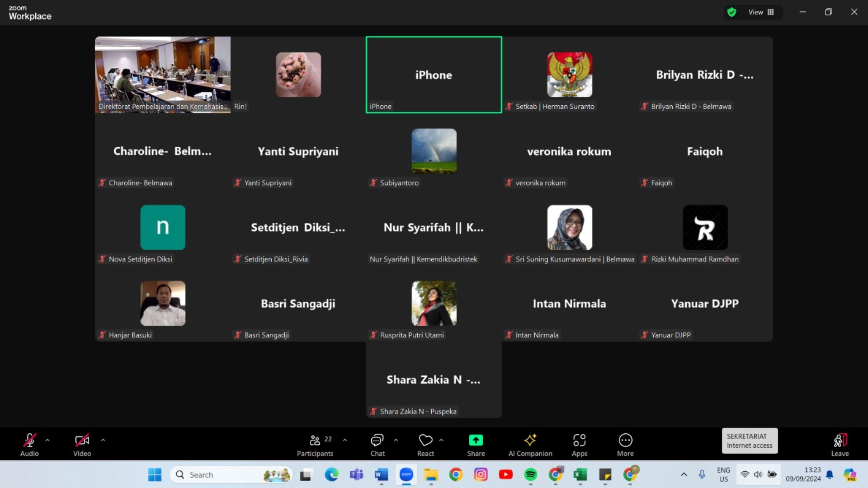This screenshot has width=868, height=488.
Task: Select Intan Nirmala tile
Action: point(570,303)
